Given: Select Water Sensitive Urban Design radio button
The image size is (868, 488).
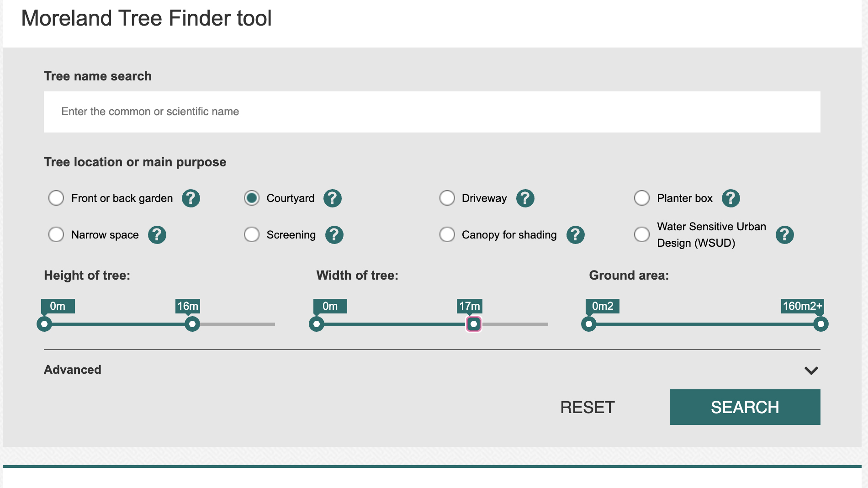Looking at the screenshot, I should click(x=642, y=234).
